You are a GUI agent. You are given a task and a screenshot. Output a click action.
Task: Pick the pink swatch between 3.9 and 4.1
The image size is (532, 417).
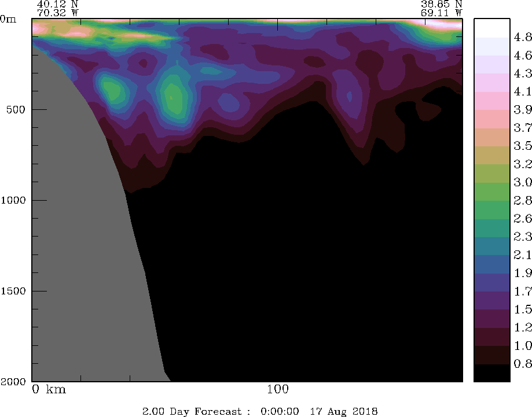coord(492,101)
